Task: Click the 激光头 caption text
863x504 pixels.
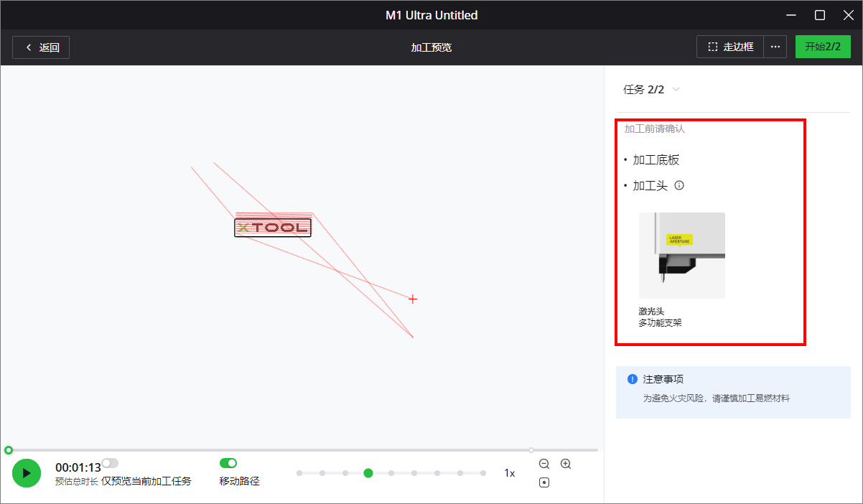Action: coord(651,312)
